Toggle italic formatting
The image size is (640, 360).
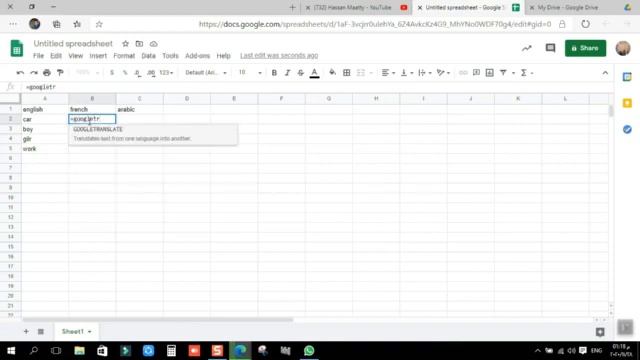[x=287, y=73]
